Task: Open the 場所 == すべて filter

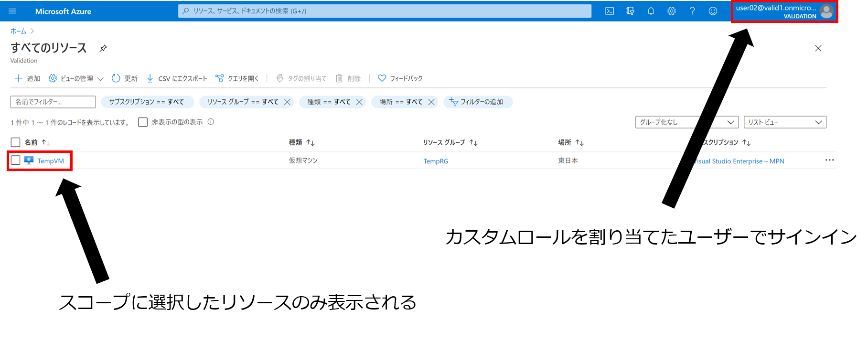Action: click(401, 102)
